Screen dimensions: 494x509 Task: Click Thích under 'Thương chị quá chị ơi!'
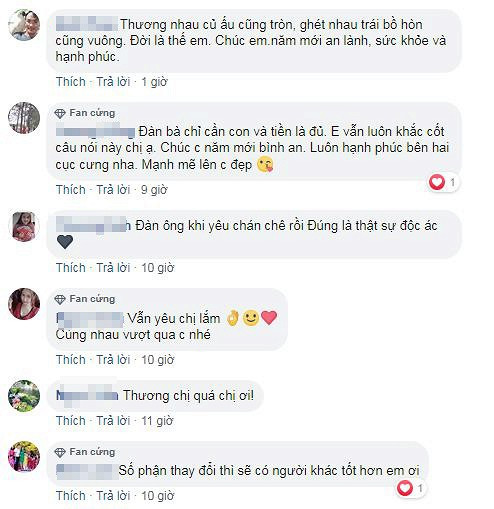click(71, 421)
